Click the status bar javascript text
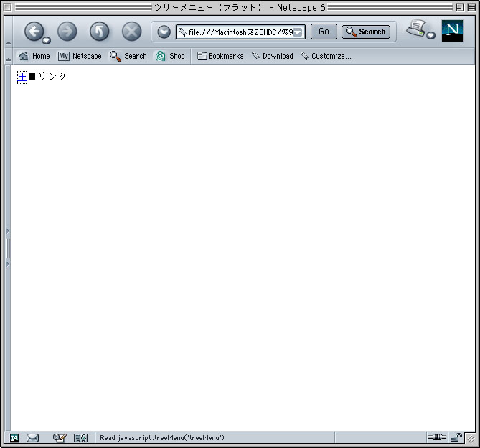Viewport: 480px width, 448px height. tap(162, 437)
